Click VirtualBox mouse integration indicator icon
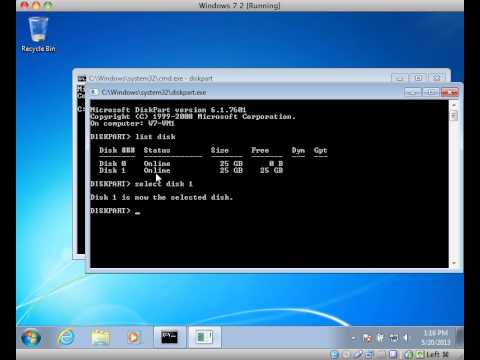 pos(409,355)
